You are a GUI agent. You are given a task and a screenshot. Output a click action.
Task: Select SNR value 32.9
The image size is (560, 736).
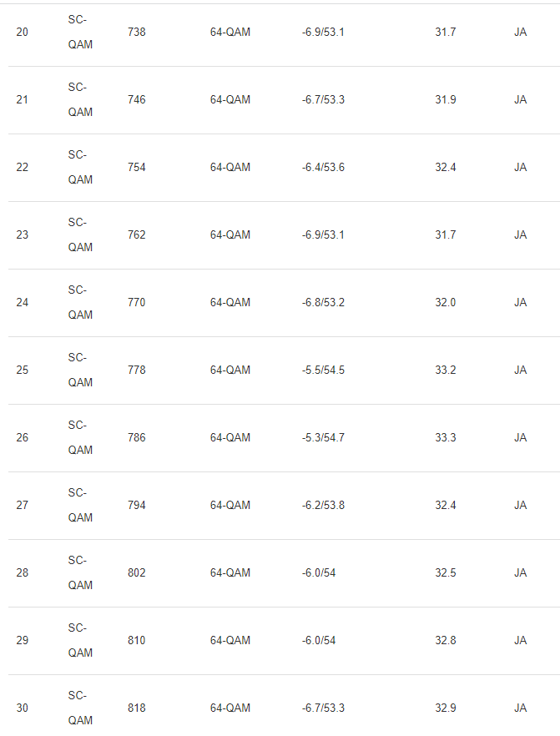coord(445,708)
